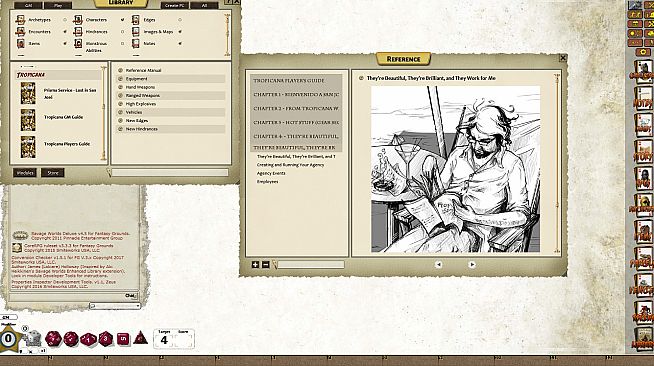Screen dimensions: 654x366
Task: Open the Agency Events page
Action: [271, 173]
